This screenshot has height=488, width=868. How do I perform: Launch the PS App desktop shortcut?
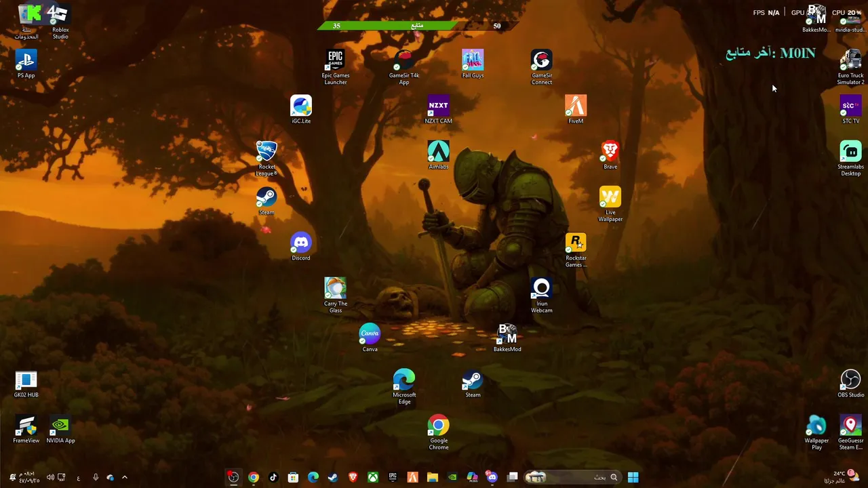tap(26, 64)
